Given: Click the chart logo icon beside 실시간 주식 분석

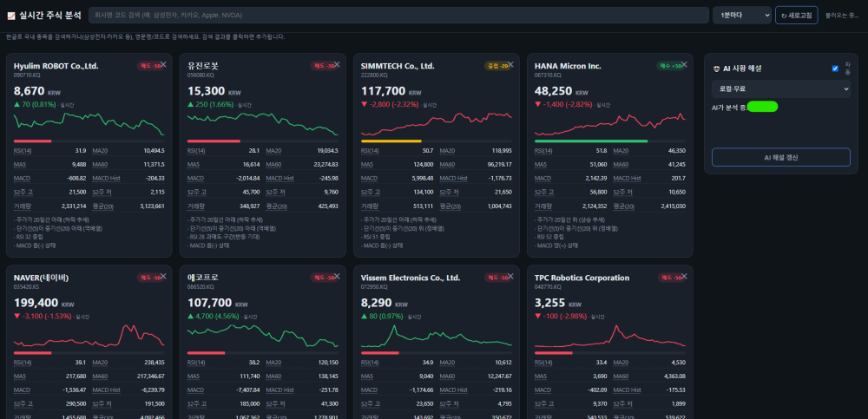Looking at the screenshot, I should [x=11, y=16].
